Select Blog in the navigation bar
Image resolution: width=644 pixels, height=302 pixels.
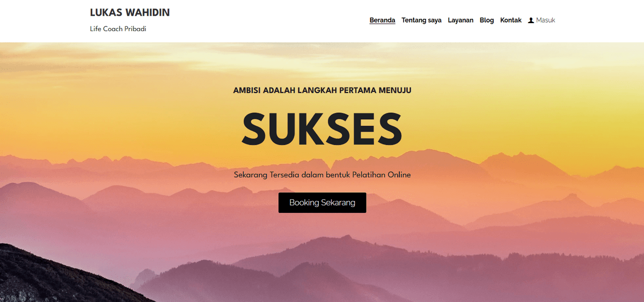[487, 20]
